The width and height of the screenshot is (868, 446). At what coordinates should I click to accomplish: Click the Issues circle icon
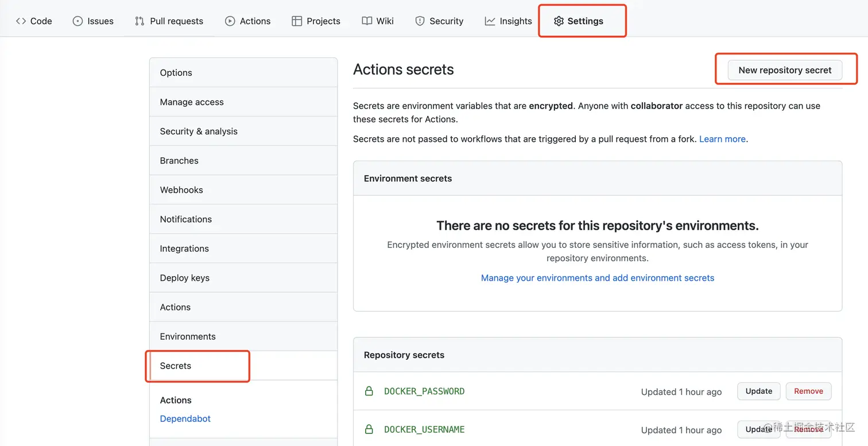(77, 21)
